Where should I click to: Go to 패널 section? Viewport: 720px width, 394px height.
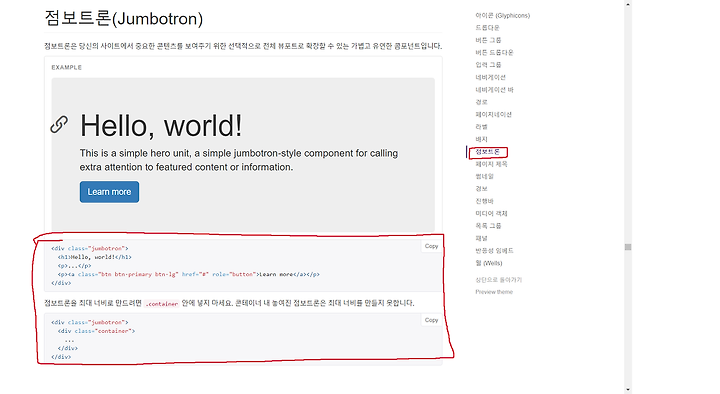(x=481, y=238)
